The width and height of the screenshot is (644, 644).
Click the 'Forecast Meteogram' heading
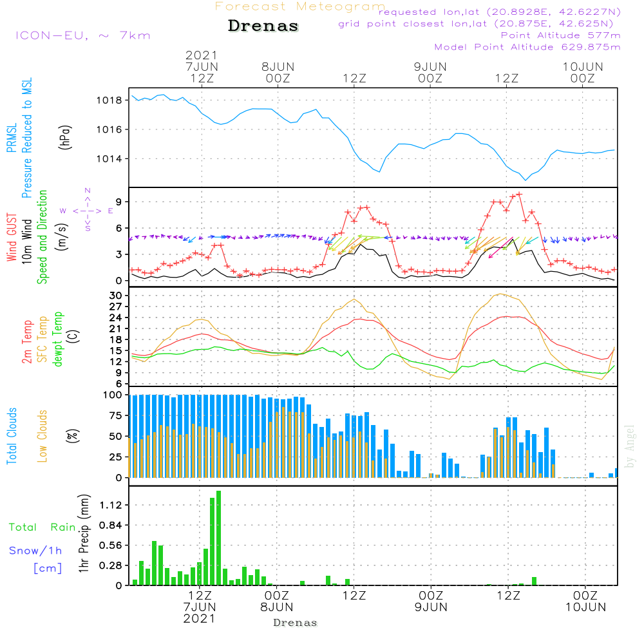pos(300,6)
